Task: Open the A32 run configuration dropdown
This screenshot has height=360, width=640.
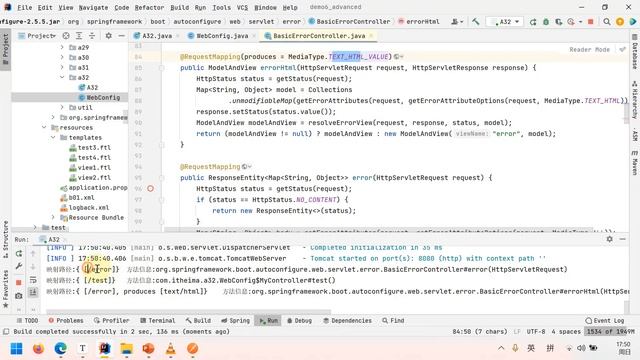Action: [x=506, y=22]
